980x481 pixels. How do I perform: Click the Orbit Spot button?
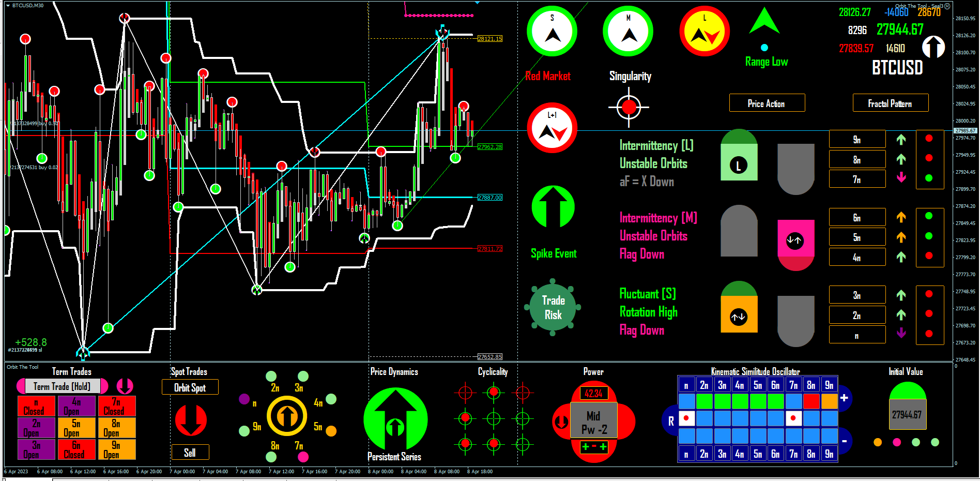click(190, 387)
